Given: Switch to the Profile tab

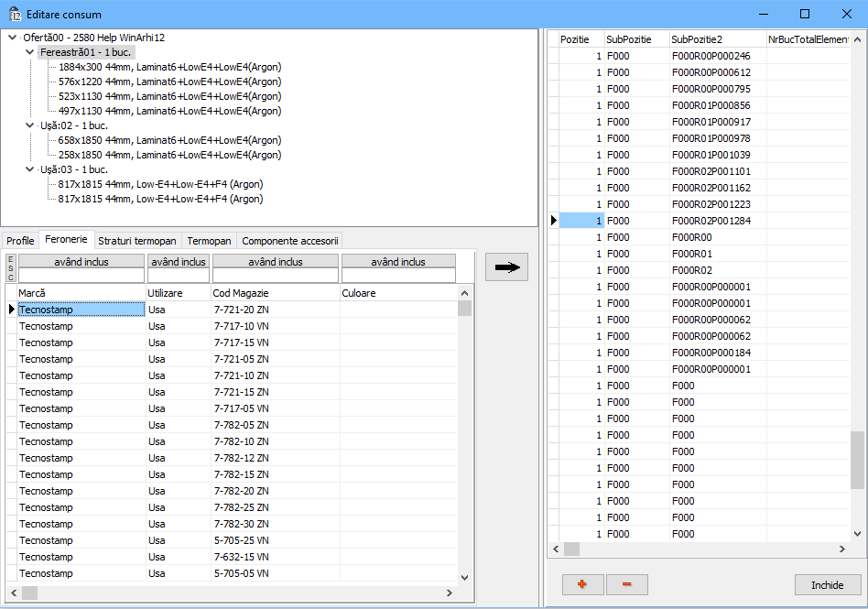Looking at the screenshot, I should tap(20, 241).
